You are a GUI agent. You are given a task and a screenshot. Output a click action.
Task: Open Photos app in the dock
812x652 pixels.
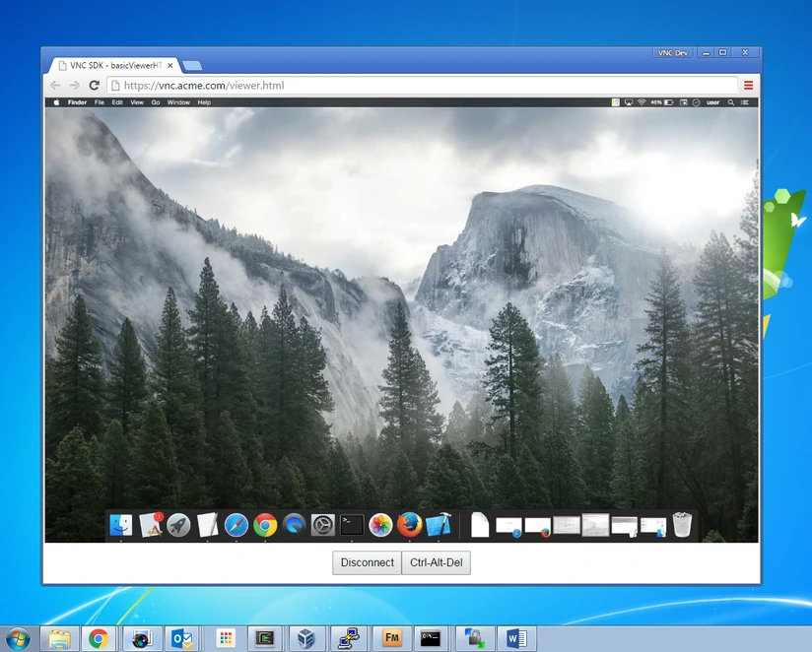click(x=380, y=525)
